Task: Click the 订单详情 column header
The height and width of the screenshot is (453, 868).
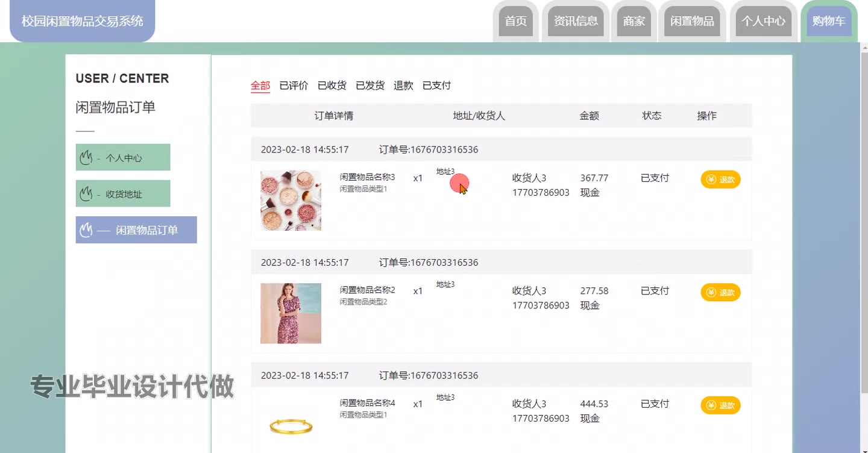Action: [334, 116]
